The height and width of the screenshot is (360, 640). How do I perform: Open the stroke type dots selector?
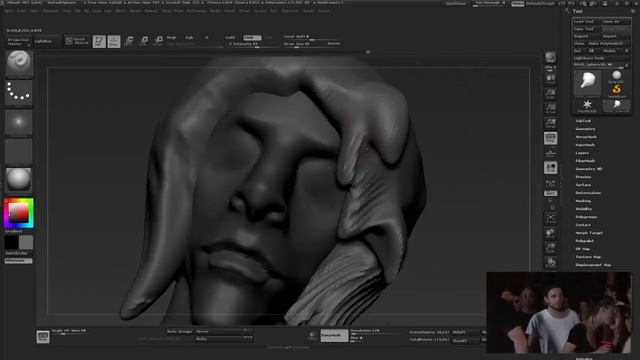[x=19, y=92]
